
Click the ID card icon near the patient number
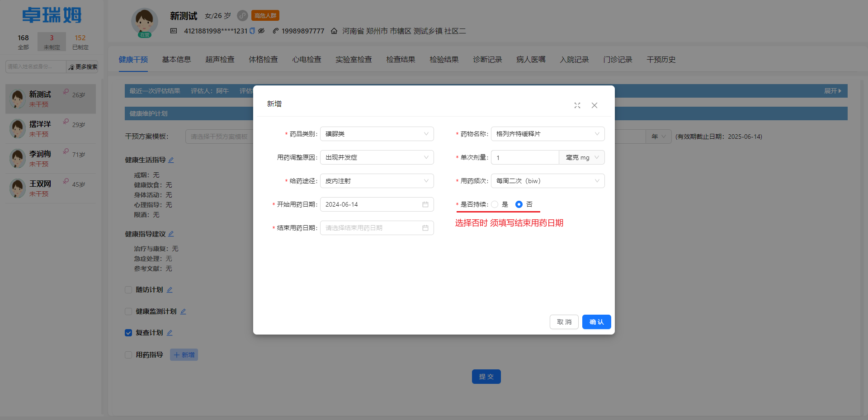tap(173, 31)
